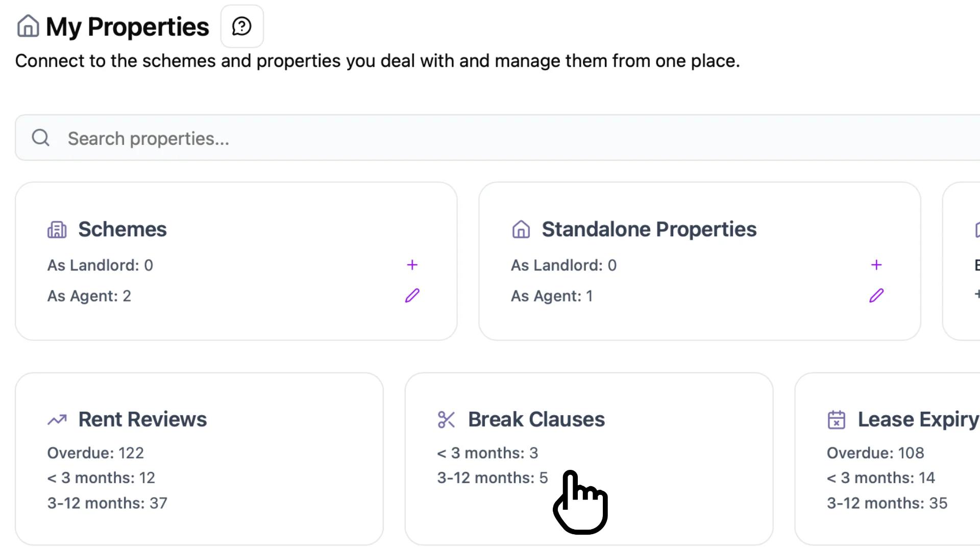Click the pencil edit icon on Standalone Properties card

[876, 295]
